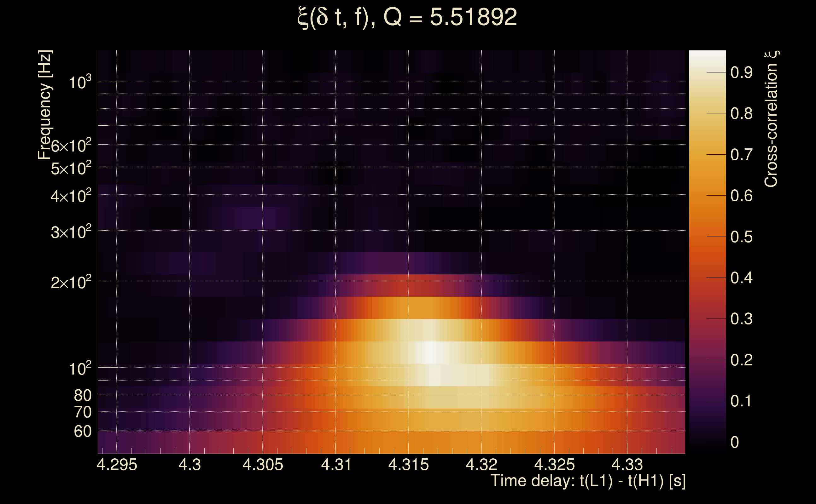Click the 4.305 tick label on time axis
Viewport: 816px width, 504px height.
263,465
